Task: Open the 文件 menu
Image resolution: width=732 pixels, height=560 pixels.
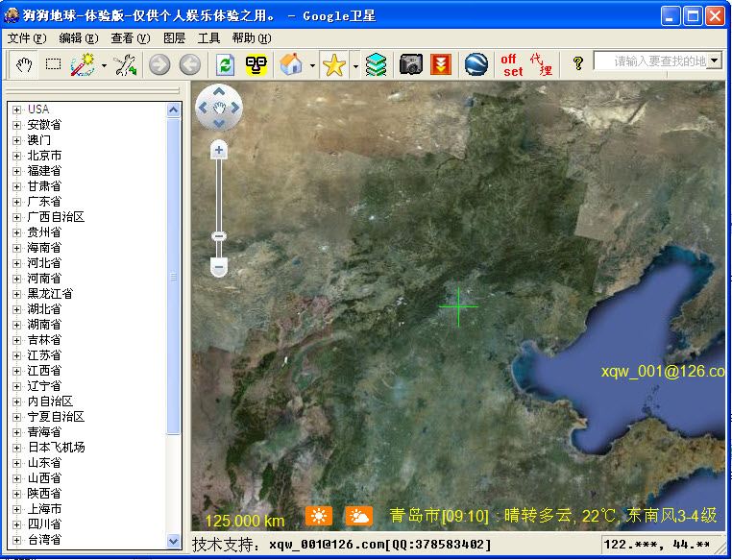Action: (26, 38)
